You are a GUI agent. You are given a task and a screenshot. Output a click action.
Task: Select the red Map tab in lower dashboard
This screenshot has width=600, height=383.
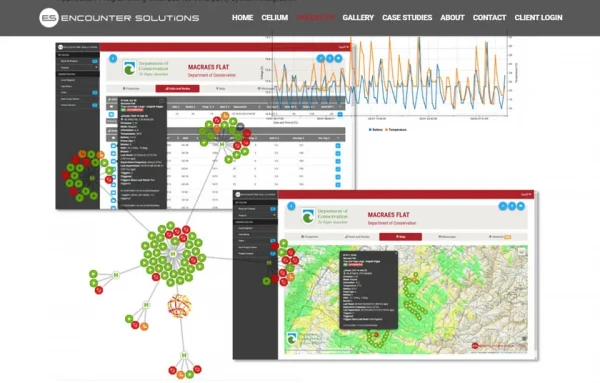[400, 237]
